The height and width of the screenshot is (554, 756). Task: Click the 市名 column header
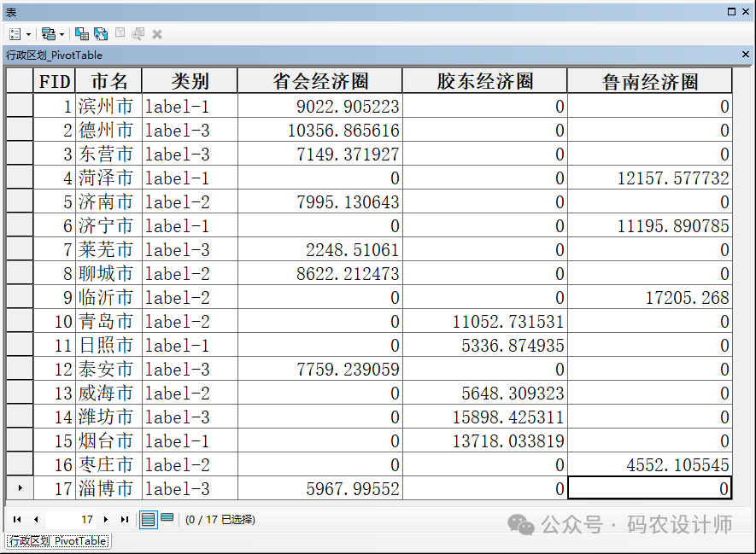108,81
